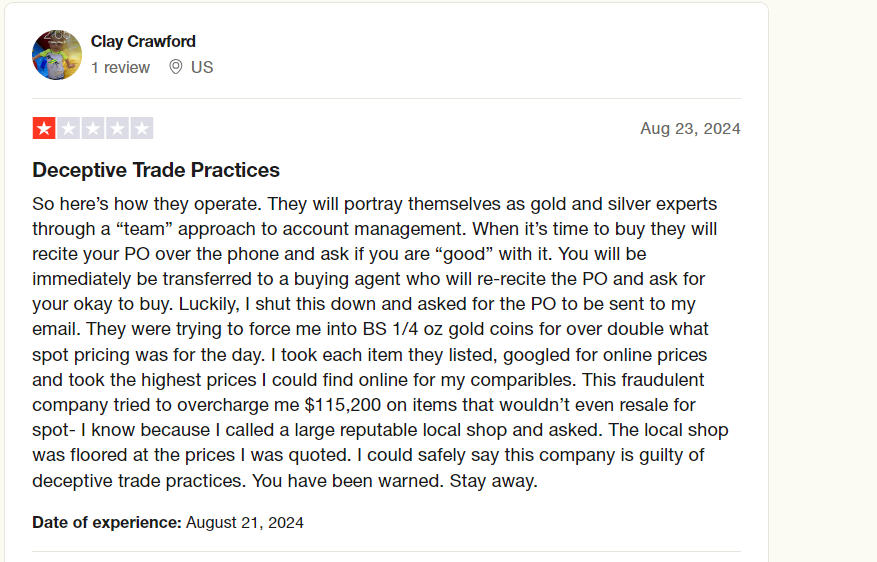
Task: Click the reviewer name Clay Crawford
Action: coord(143,41)
